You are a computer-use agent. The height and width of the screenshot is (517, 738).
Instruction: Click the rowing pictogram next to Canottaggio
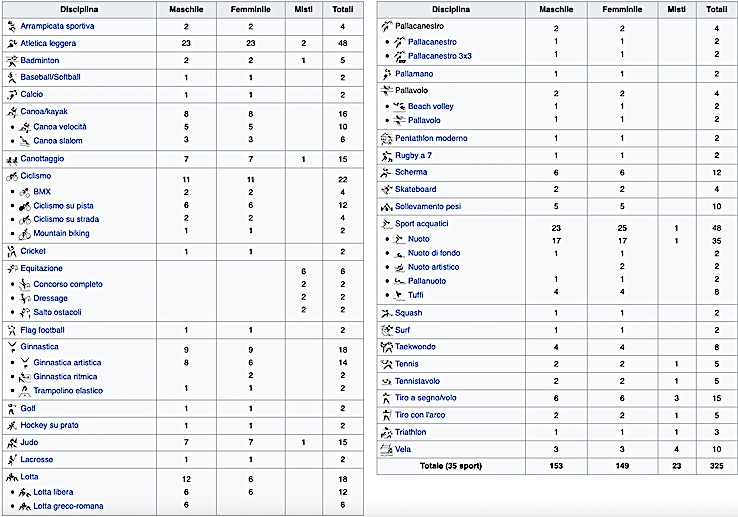pos(11,159)
